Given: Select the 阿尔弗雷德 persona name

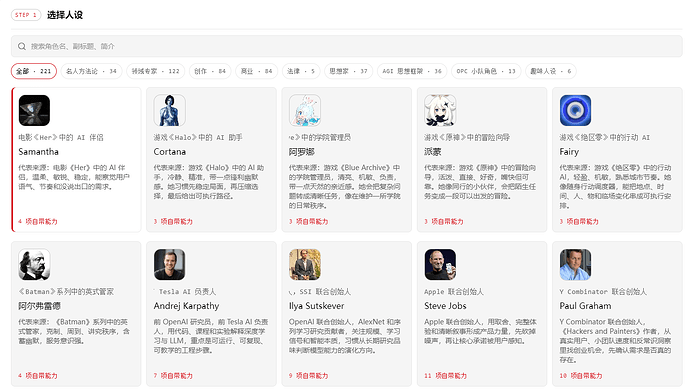Looking at the screenshot, I should pyautogui.click(x=39, y=306).
